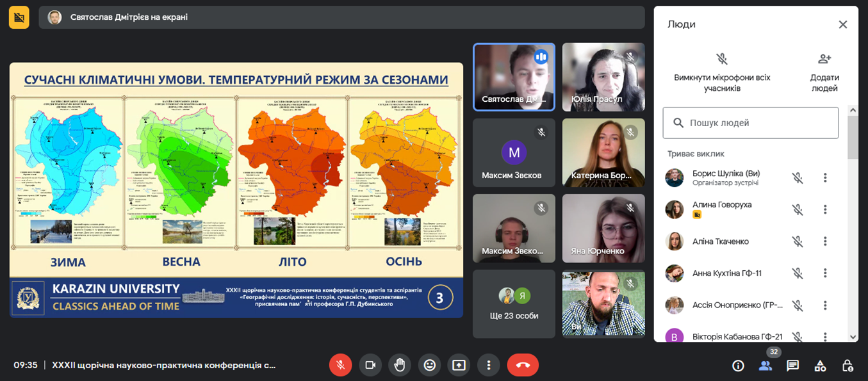Open the three-dot more options menu

pyautogui.click(x=488, y=365)
